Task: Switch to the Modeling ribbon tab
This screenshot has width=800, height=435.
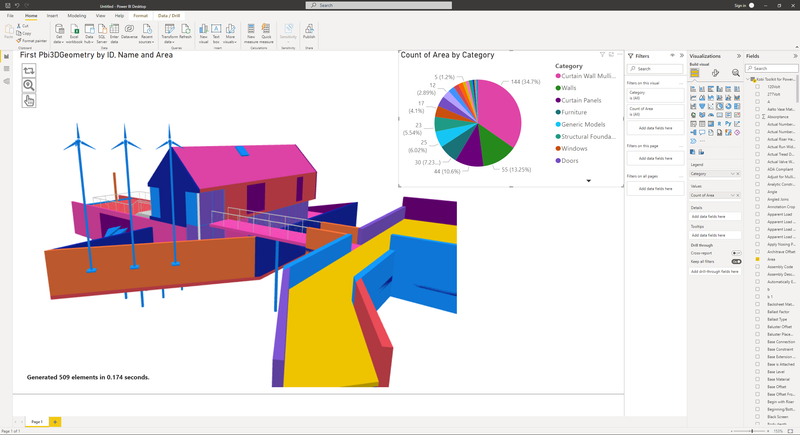Action: [x=77, y=16]
